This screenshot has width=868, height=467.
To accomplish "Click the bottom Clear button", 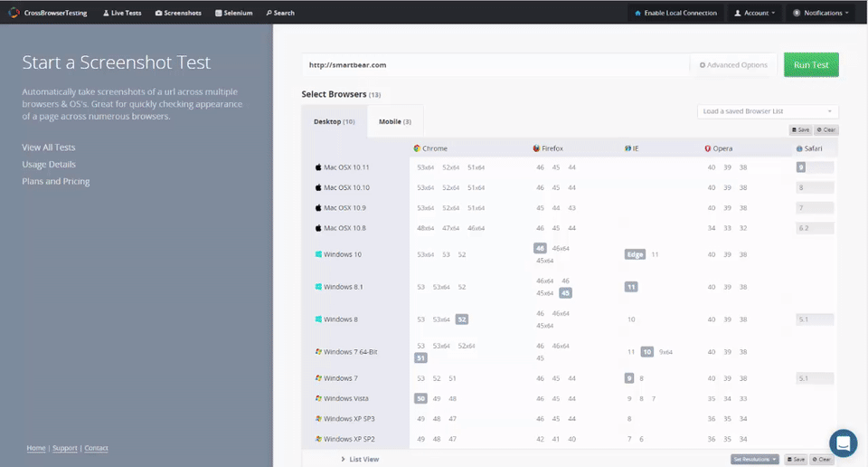I will [822, 459].
